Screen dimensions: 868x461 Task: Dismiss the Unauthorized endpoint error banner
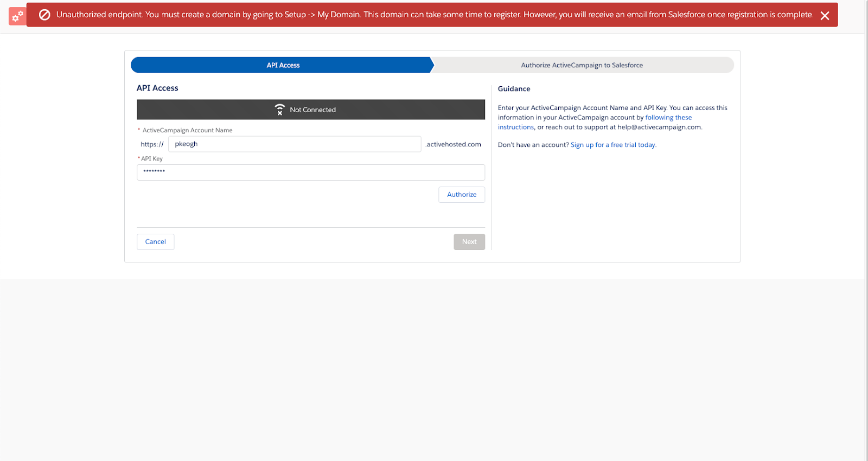tap(825, 16)
